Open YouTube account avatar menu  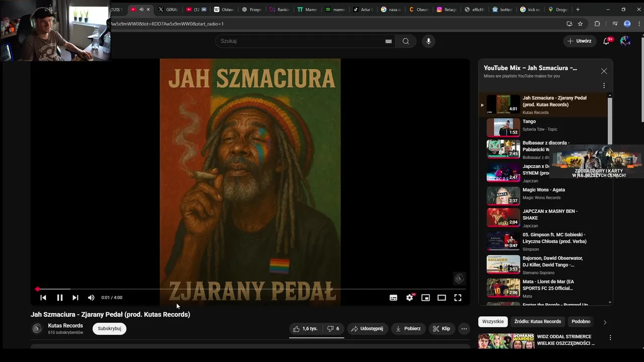click(x=625, y=41)
